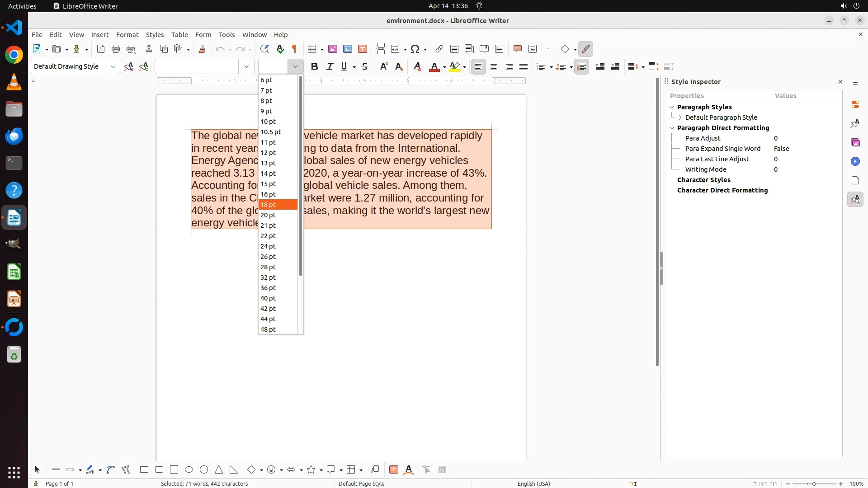The height and width of the screenshot is (488, 868).
Task: Toggle Italic text formatting
Action: (x=330, y=67)
